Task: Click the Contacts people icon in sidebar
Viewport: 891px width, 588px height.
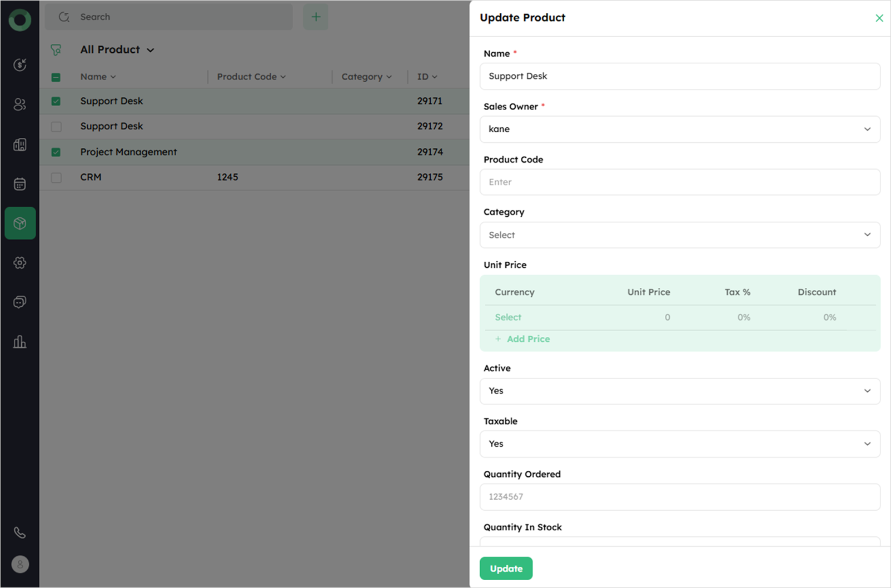Action: [20, 104]
